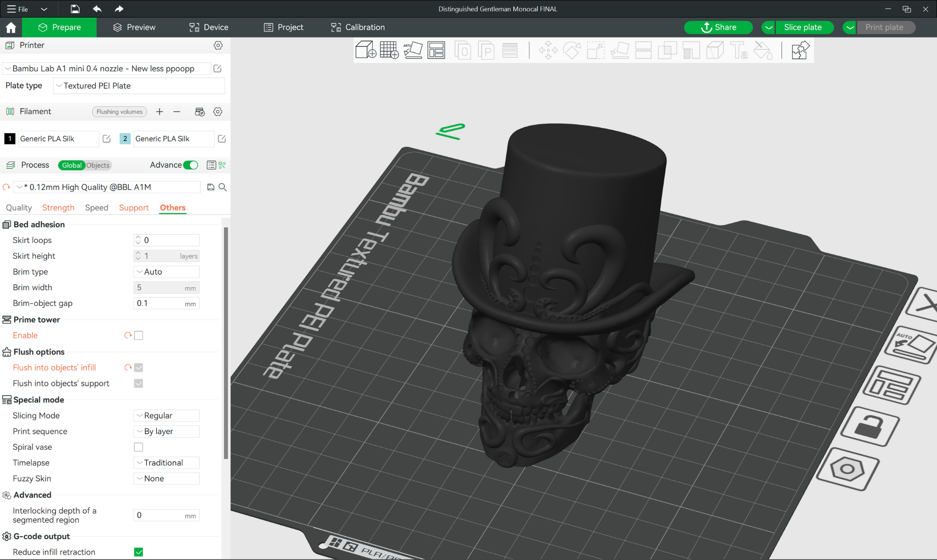Image resolution: width=937 pixels, height=560 pixels.
Task: Open AMS filament sync icon
Action: click(x=200, y=112)
